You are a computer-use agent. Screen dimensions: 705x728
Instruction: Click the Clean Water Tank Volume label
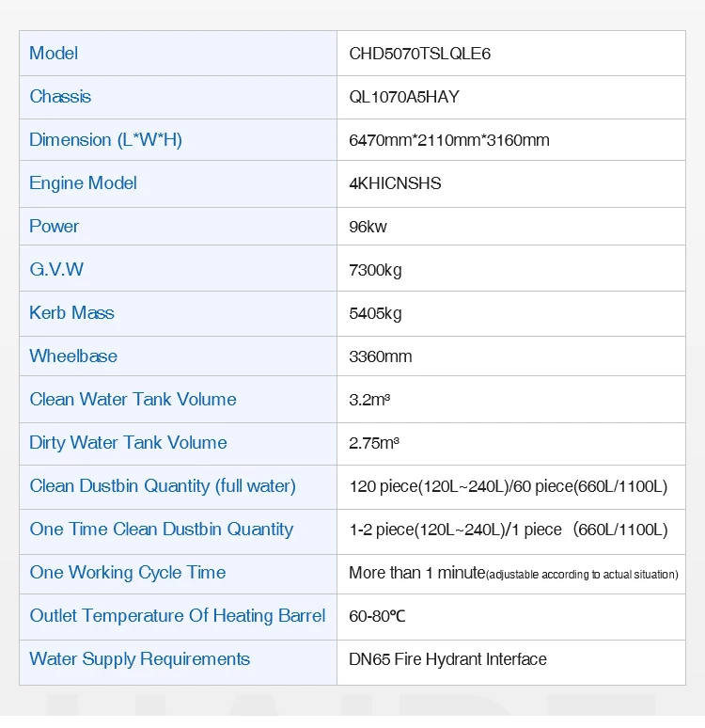coord(133,400)
